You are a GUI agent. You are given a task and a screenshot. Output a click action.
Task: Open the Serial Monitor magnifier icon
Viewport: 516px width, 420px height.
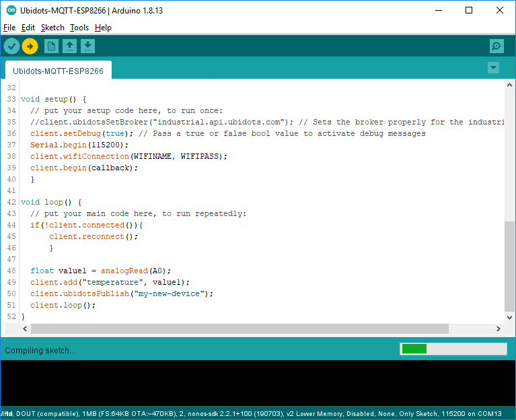tap(496, 46)
